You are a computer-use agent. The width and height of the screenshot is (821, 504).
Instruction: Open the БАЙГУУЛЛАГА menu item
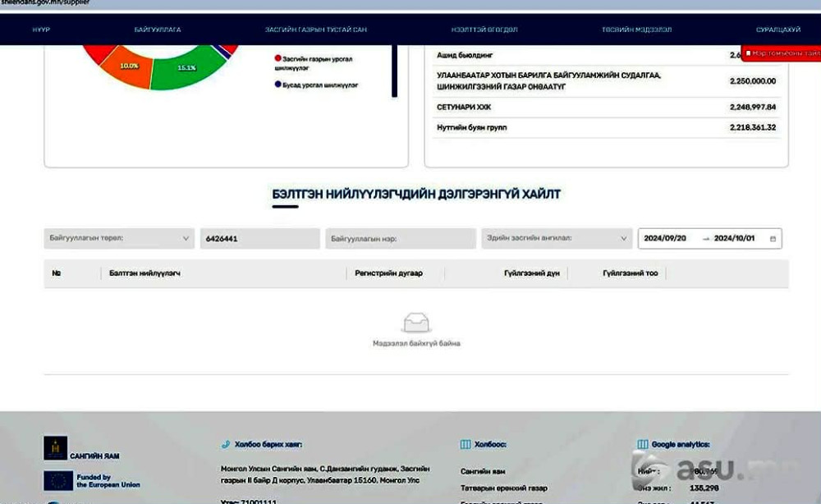click(x=158, y=30)
